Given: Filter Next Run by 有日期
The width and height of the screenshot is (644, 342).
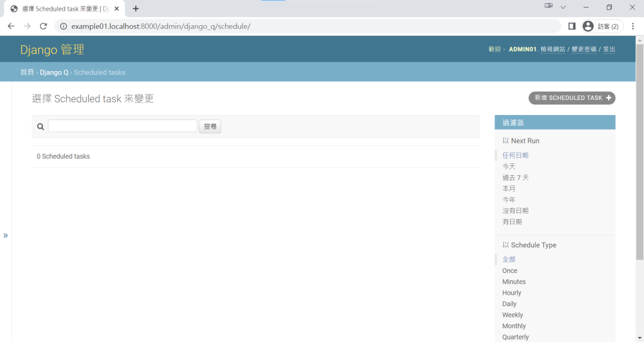Looking at the screenshot, I should (512, 222).
